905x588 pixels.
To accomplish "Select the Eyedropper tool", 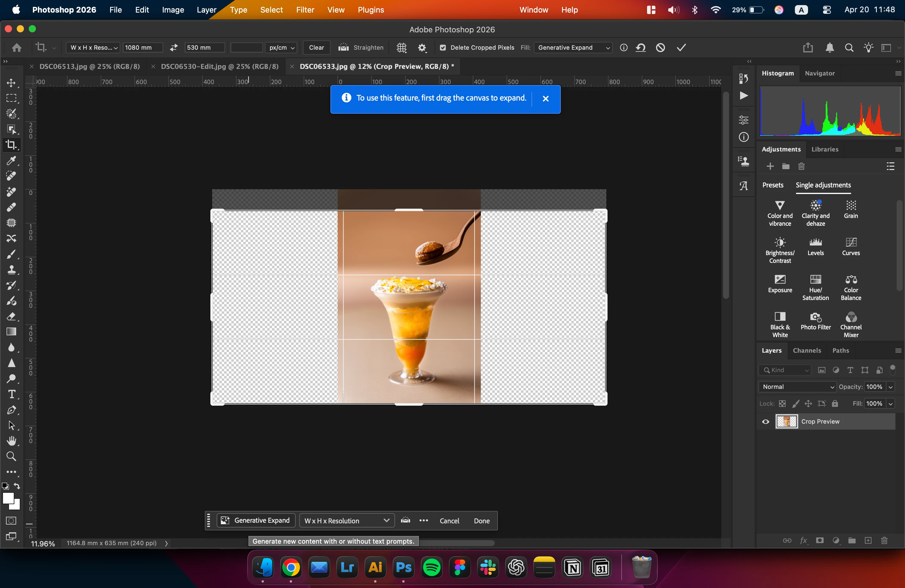I will [11, 160].
